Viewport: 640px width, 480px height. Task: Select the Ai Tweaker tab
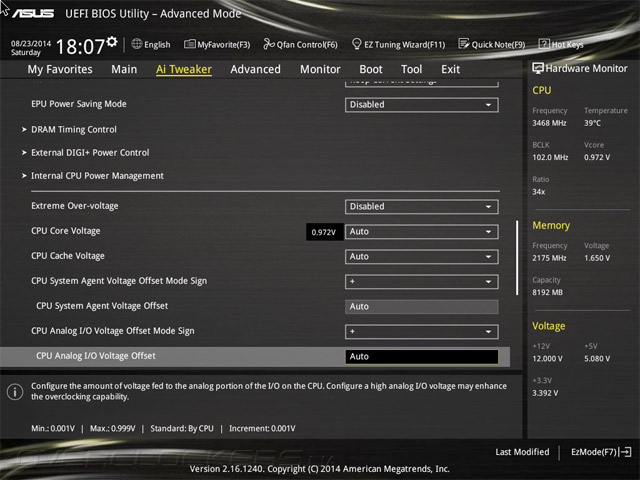[184, 69]
